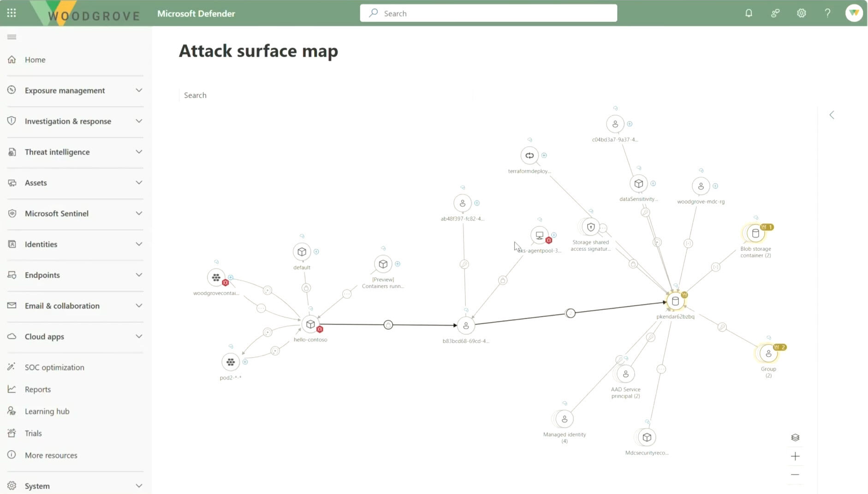The height and width of the screenshot is (494, 868).
Task: Zoom out with the minus button
Action: [795, 475]
